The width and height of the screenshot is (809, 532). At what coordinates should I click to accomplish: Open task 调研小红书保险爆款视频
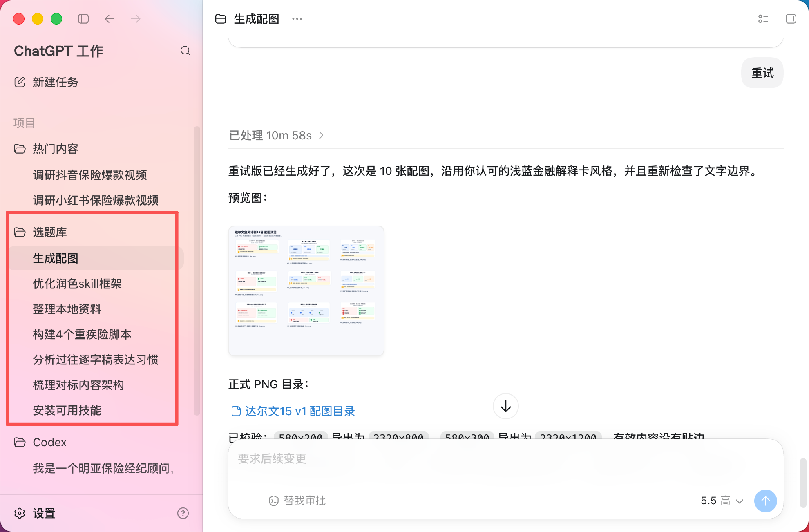(96, 200)
